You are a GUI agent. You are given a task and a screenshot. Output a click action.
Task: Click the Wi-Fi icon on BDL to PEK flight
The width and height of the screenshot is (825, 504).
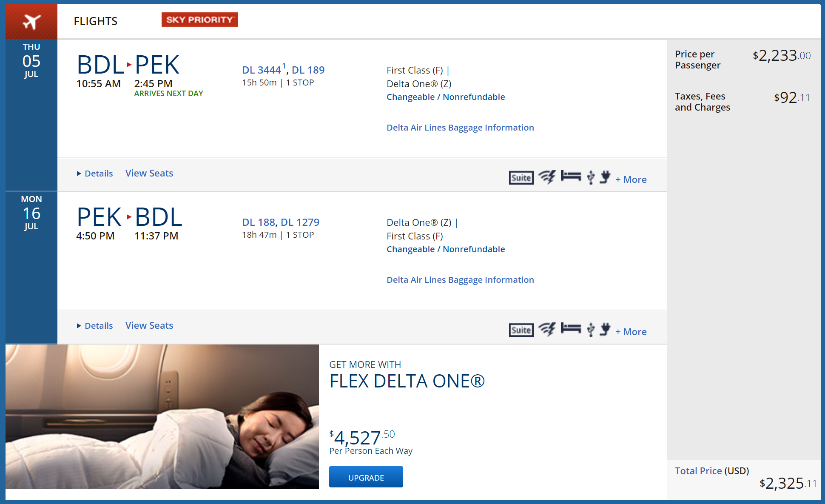point(547,177)
